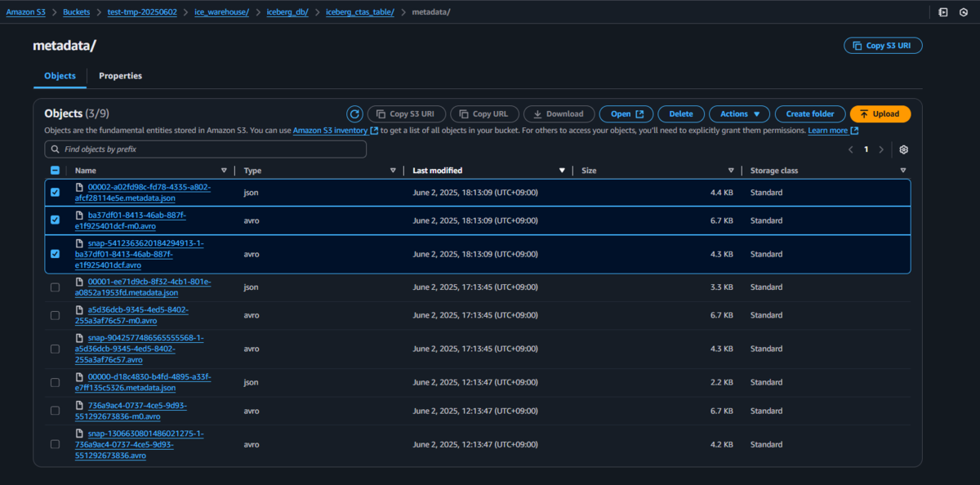The image size is (980, 485).
Task: Go to next page arrow
Action: point(880,149)
